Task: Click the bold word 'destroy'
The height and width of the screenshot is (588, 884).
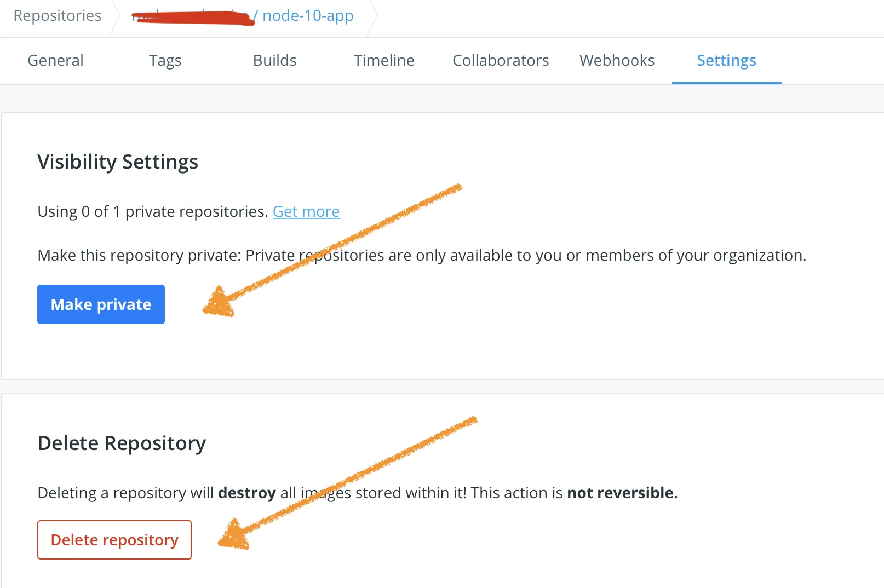Action: point(246,493)
